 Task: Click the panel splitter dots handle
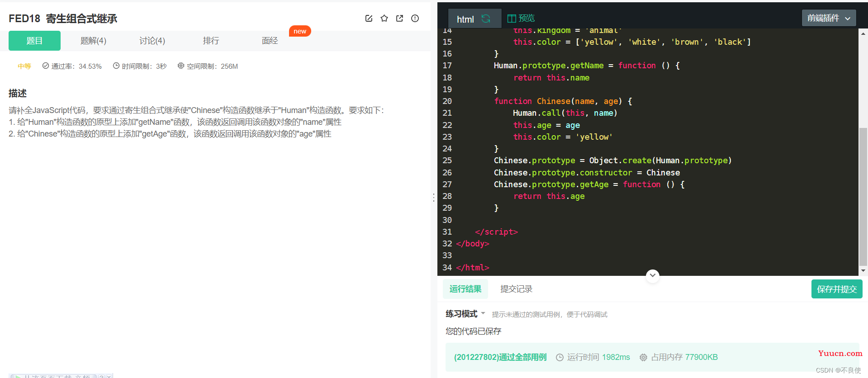(x=433, y=198)
